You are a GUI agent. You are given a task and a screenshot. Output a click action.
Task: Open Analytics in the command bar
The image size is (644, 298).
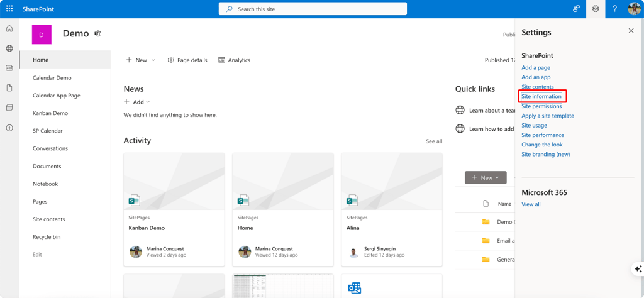tap(234, 60)
